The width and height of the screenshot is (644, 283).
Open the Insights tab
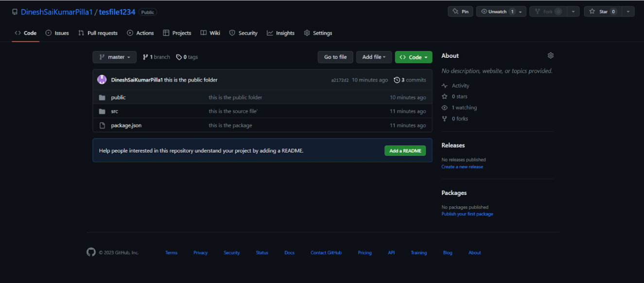coord(280,33)
